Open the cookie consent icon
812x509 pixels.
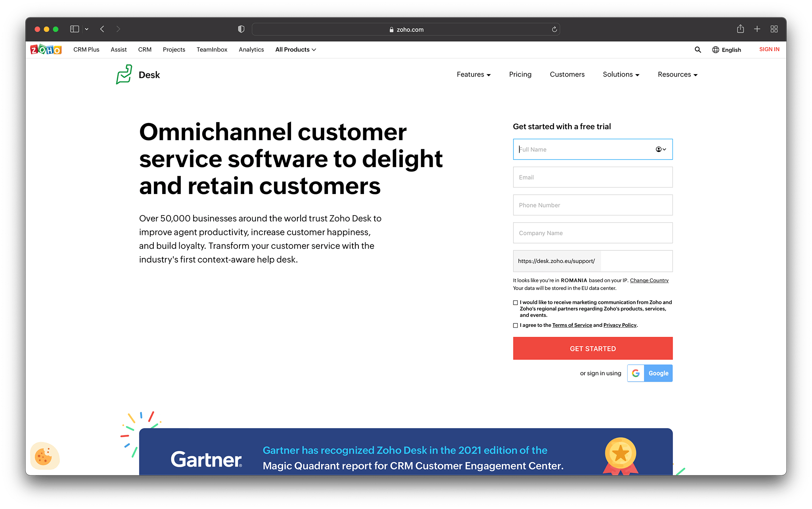(x=45, y=456)
